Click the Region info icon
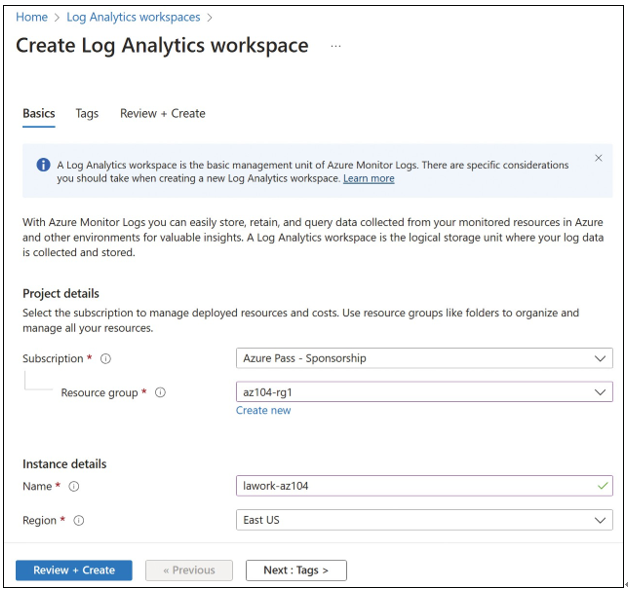628x590 pixels. 78,520
